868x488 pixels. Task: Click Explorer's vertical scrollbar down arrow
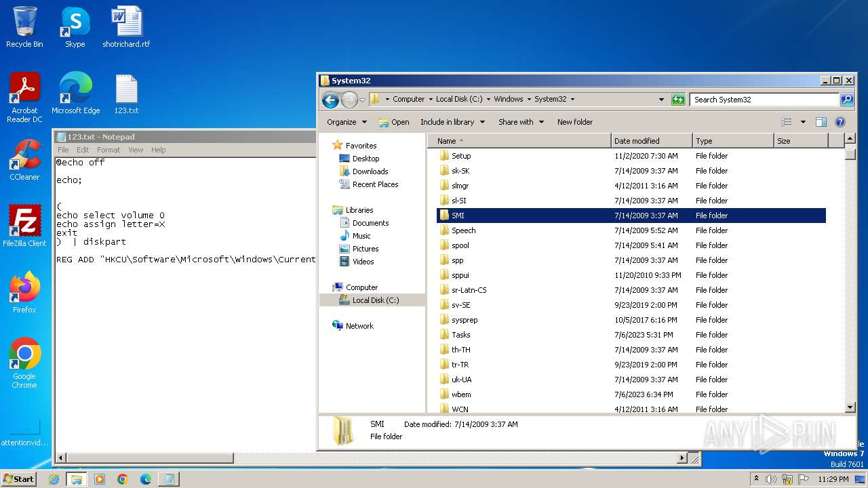pos(851,407)
